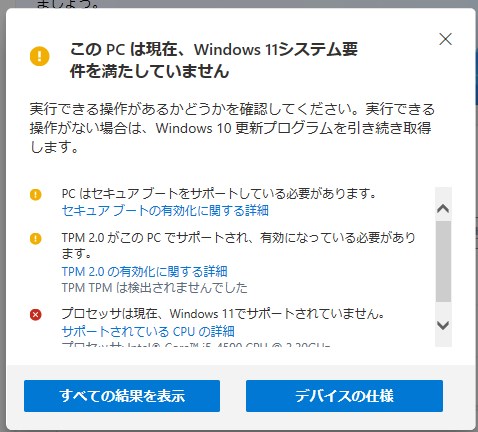Screen dimensions: 478x432
Task: Click the description paragraph about Windows 10 更新プログラム
Action: coord(232,128)
